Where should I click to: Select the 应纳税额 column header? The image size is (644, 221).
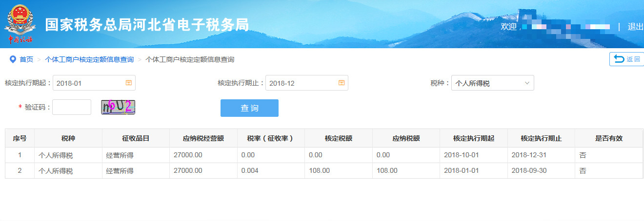coord(406,138)
